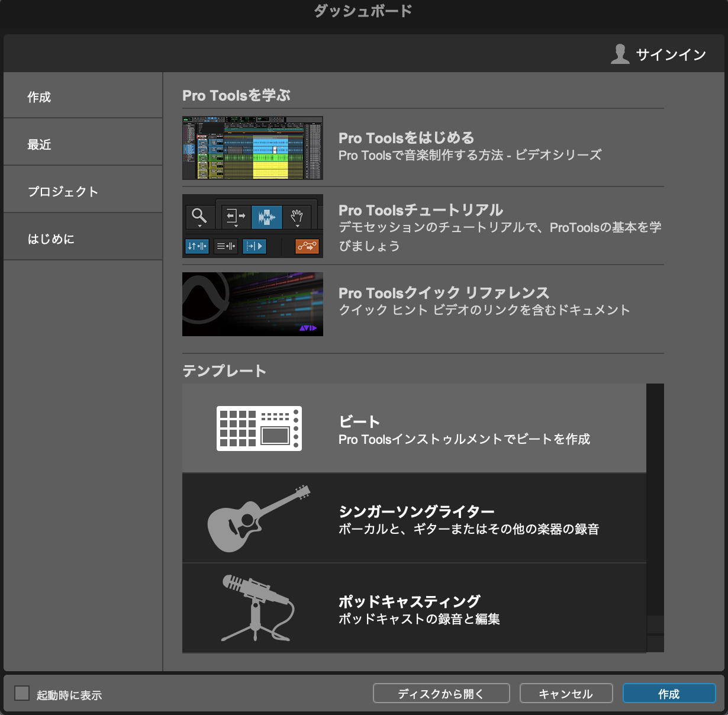Open the Pro Toolsをはじめる session thumbnail
This screenshot has height=715, width=728.
(x=253, y=148)
